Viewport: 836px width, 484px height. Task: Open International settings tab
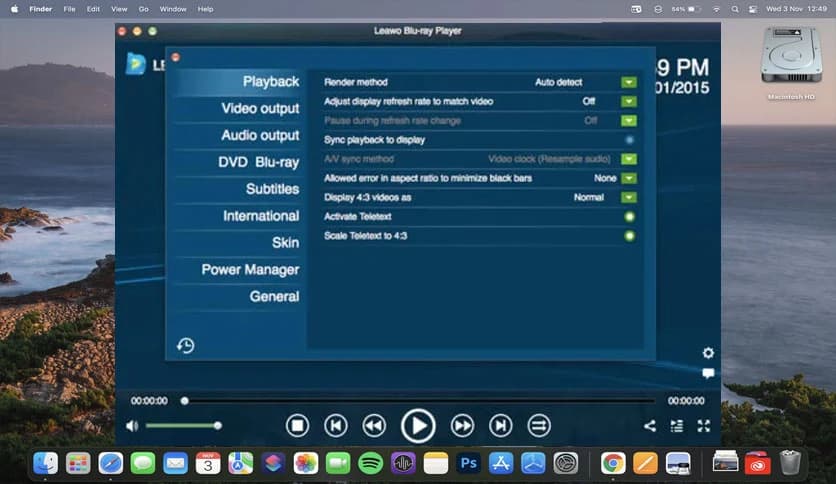(x=239, y=216)
